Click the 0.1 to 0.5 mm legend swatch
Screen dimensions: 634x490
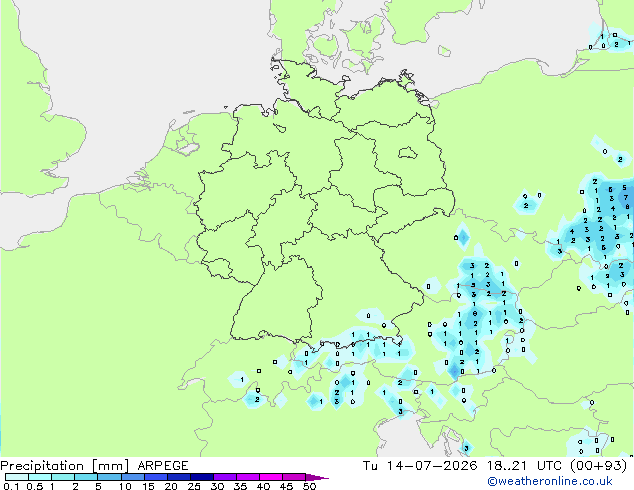click(x=17, y=477)
